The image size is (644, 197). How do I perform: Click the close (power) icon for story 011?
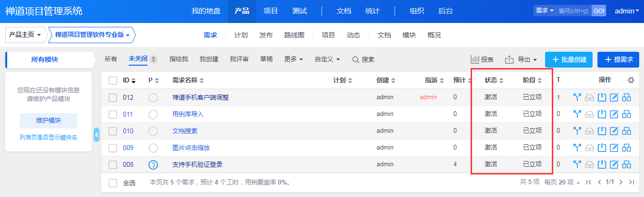coord(602,114)
